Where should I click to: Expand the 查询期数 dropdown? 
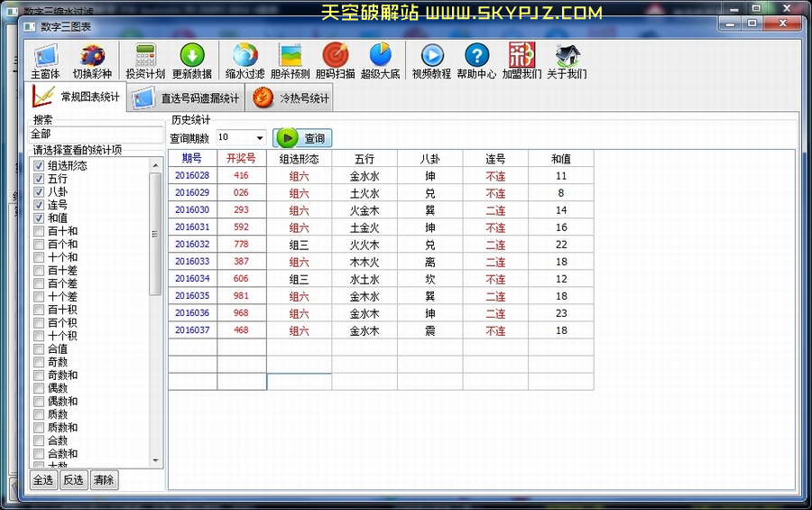(x=260, y=138)
